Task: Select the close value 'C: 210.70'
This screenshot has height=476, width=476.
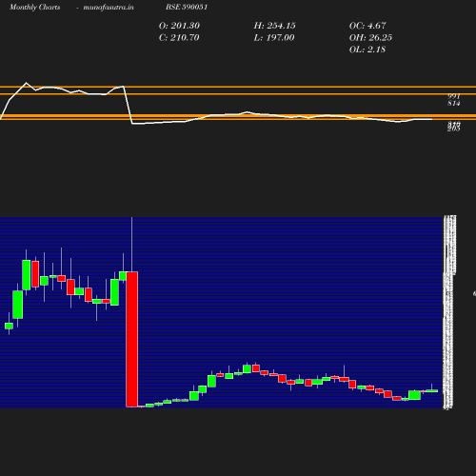Action: click(x=179, y=38)
